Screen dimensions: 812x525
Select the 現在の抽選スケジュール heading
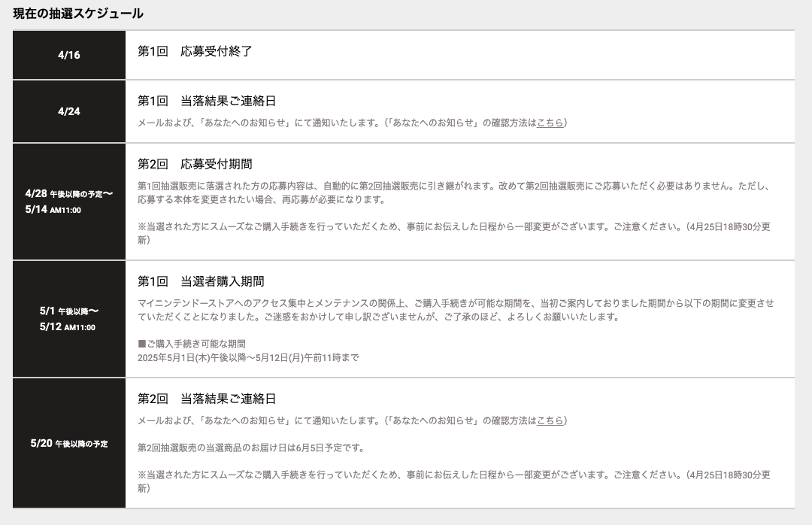point(78,14)
